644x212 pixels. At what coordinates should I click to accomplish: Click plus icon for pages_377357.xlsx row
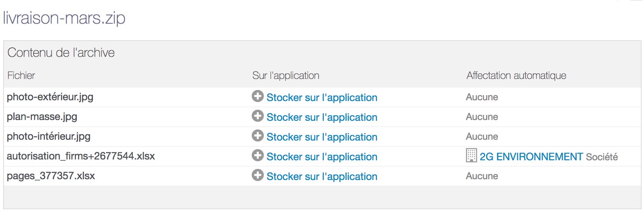(258, 175)
